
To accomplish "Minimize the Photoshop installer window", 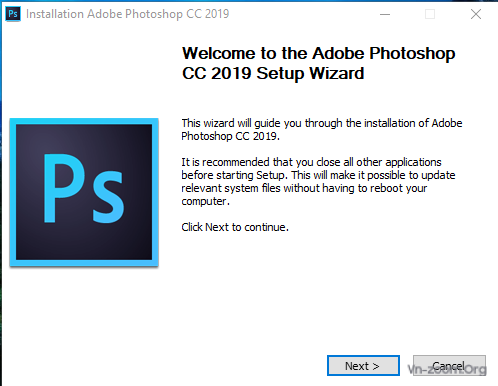I will pos(385,14).
